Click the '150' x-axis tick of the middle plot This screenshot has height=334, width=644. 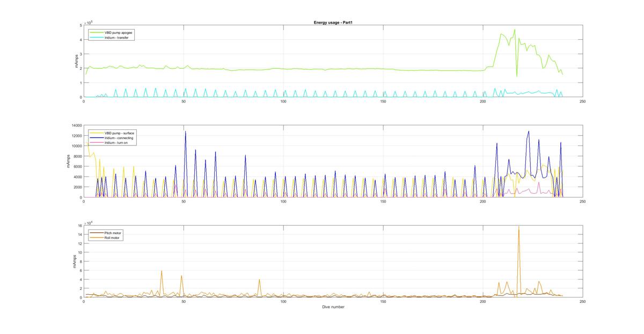(x=383, y=201)
